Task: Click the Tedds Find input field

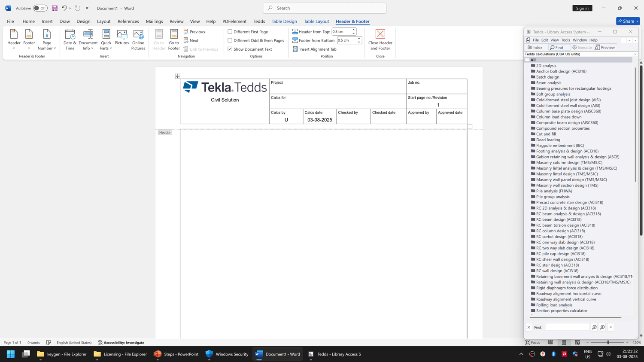Action: tap(567, 327)
